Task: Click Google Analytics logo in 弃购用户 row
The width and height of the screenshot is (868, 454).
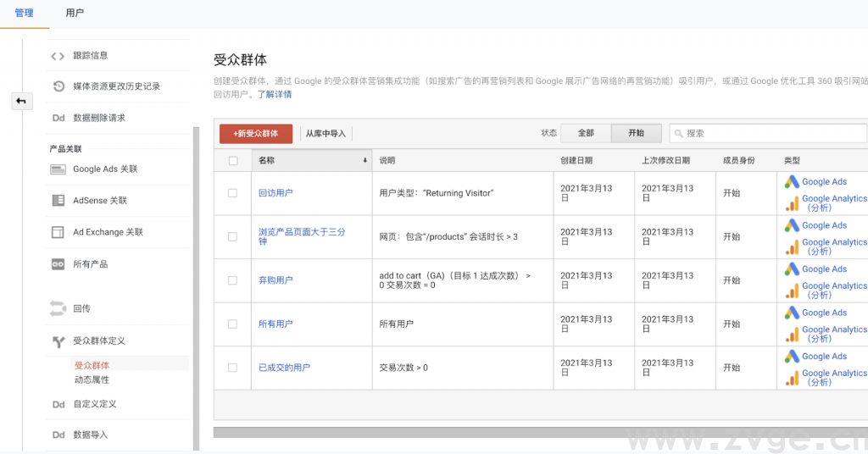Action: (x=793, y=291)
